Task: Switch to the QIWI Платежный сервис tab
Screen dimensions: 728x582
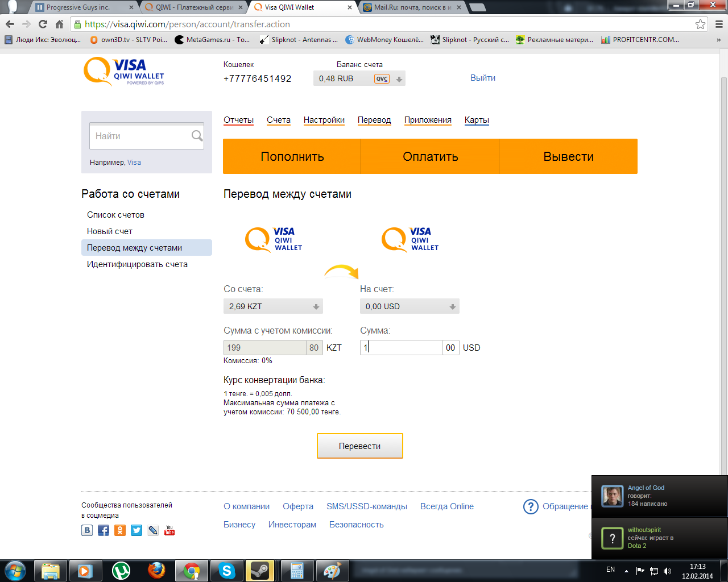Action: coord(193,7)
